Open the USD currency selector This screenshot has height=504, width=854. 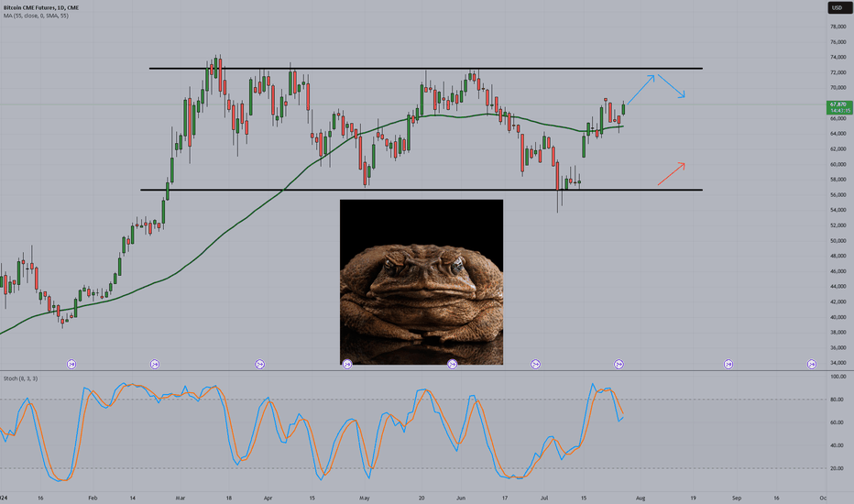tap(840, 7)
